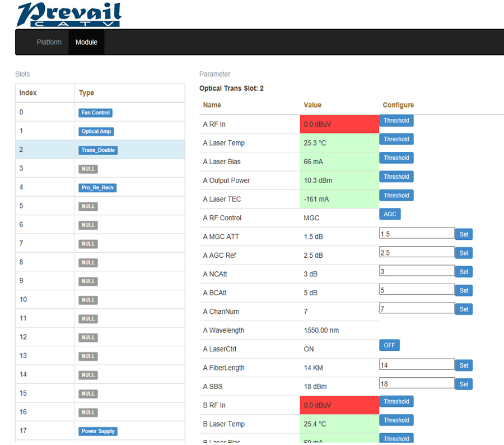Image resolution: width=504 pixels, height=445 pixels.
Task: Select the Pro_Re_Recv slot badge
Action: coord(97,188)
